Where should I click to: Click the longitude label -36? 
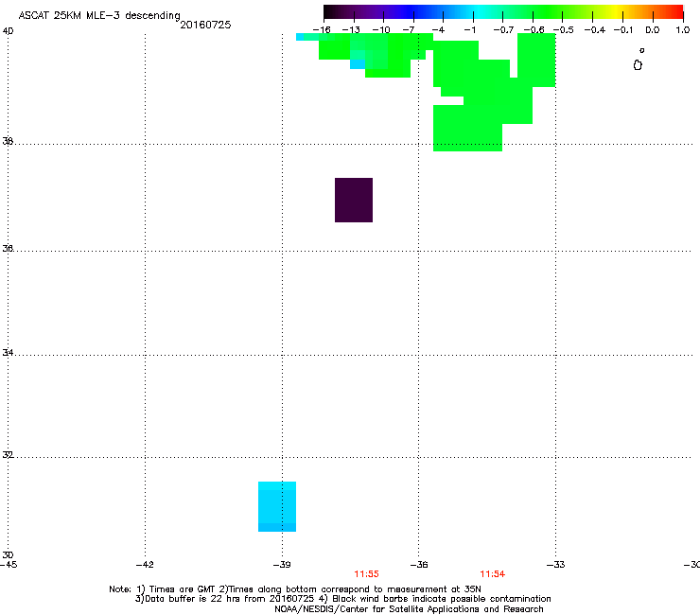[x=419, y=565]
